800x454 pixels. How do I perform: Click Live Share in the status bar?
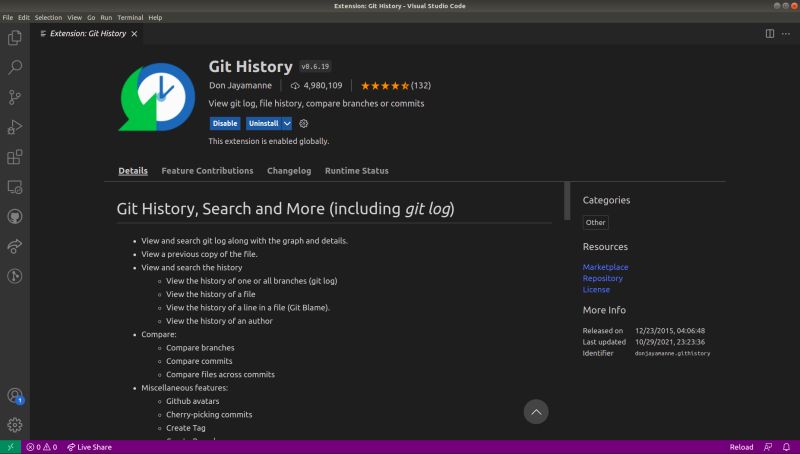(89, 447)
